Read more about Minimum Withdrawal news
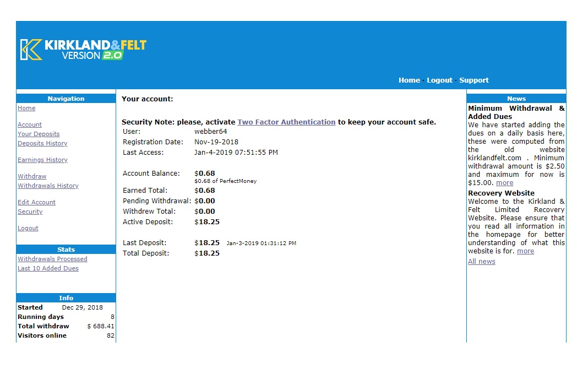The width and height of the screenshot is (588, 390). (504, 183)
